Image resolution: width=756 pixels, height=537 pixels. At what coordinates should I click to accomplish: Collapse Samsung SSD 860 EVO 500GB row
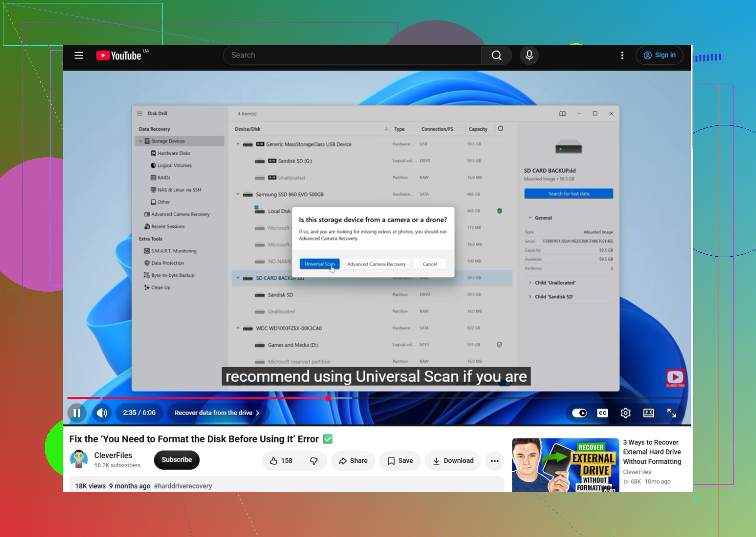pos(238,194)
